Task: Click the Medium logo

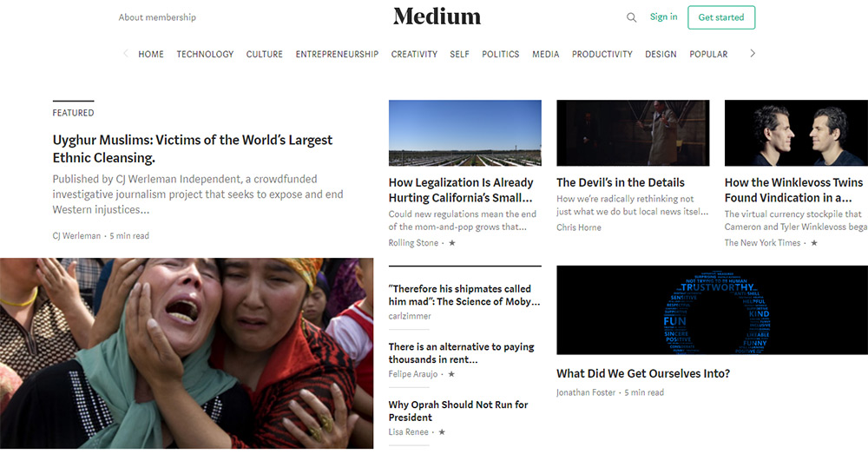Action: (x=437, y=16)
